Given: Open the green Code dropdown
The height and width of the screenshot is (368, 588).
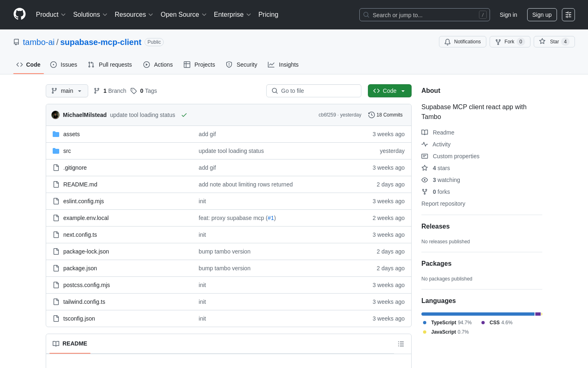Looking at the screenshot, I should [390, 91].
